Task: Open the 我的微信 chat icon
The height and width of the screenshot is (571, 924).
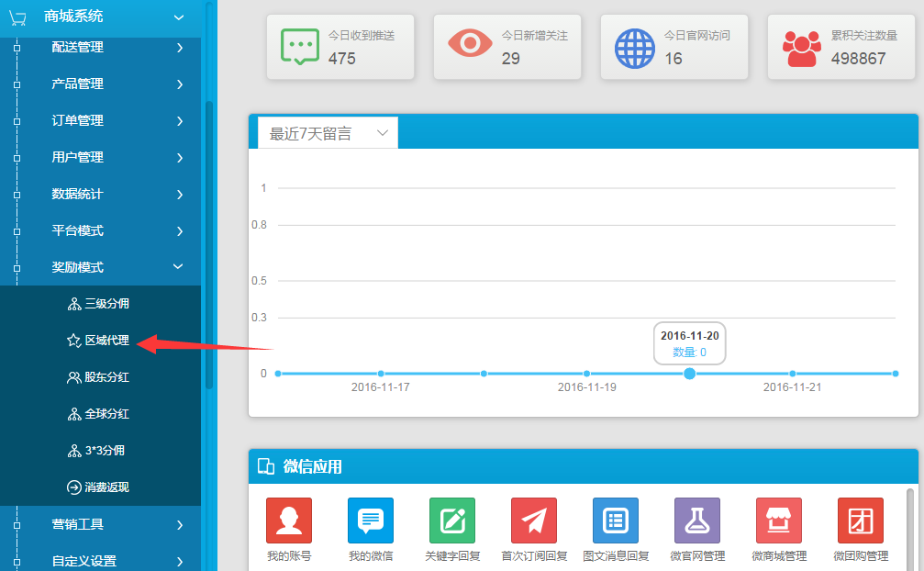Action: (x=370, y=521)
